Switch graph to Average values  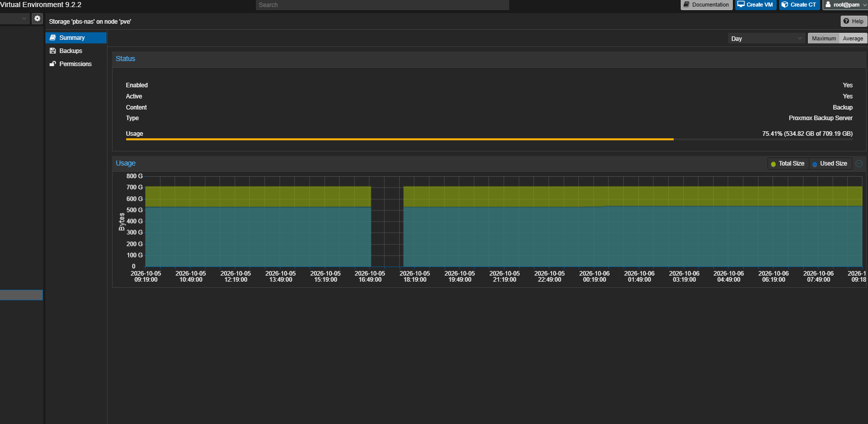(853, 38)
